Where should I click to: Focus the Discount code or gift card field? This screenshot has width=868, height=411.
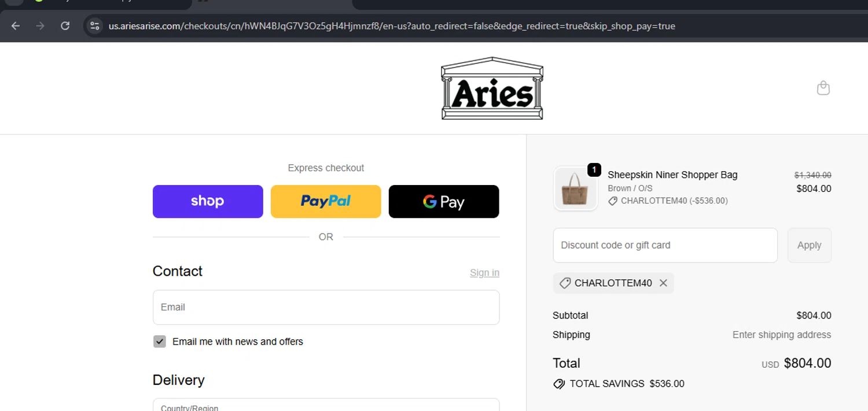point(665,245)
